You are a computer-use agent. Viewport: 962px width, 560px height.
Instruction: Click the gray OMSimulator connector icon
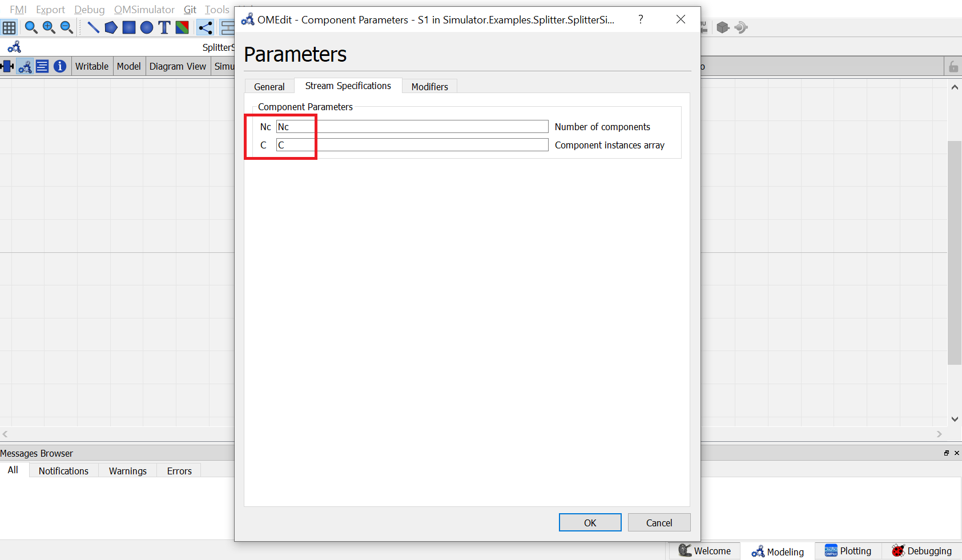click(741, 27)
